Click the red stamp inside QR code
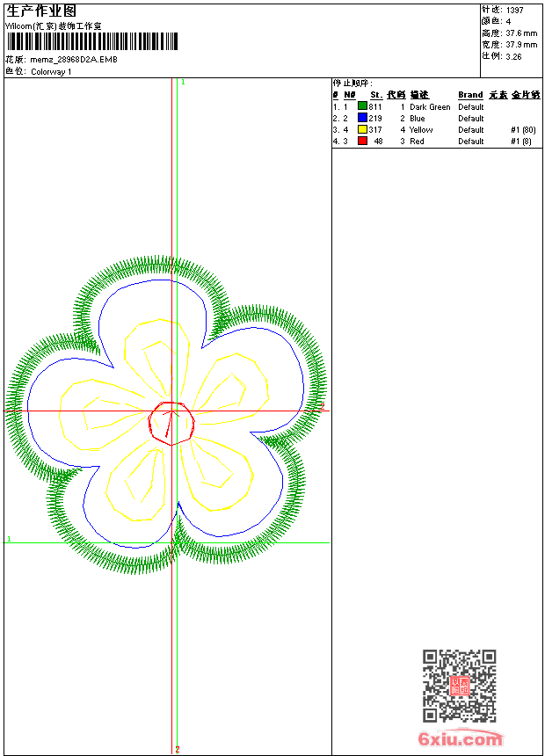Viewport: 545px width, 756px height. [459, 686]
